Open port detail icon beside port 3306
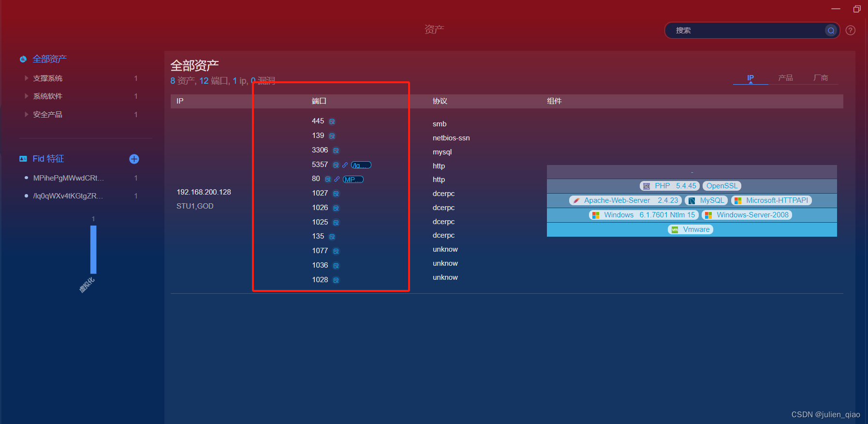The width and height of the screenshot is (868, 424). click(x=336, y=151)
